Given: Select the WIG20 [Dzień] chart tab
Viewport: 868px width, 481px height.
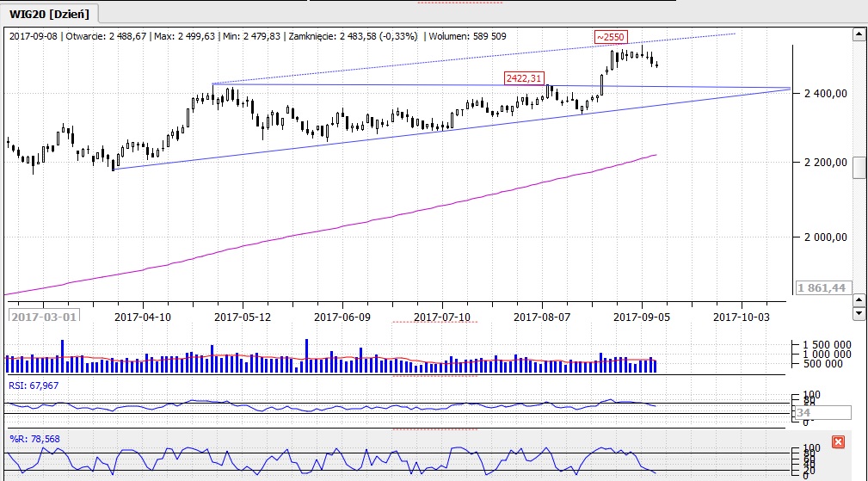Looking at the screenshot, I should [51, 13].
